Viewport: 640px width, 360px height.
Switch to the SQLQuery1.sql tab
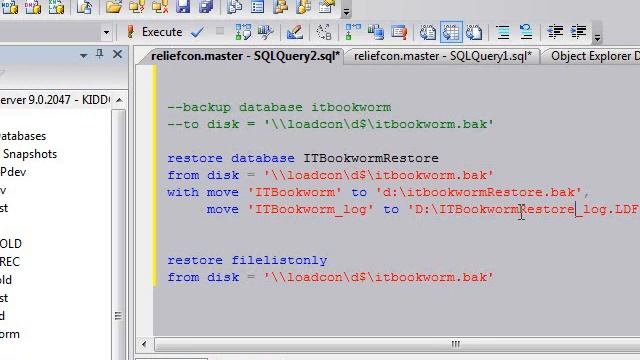pyautogui.click(x=442, y=56)
